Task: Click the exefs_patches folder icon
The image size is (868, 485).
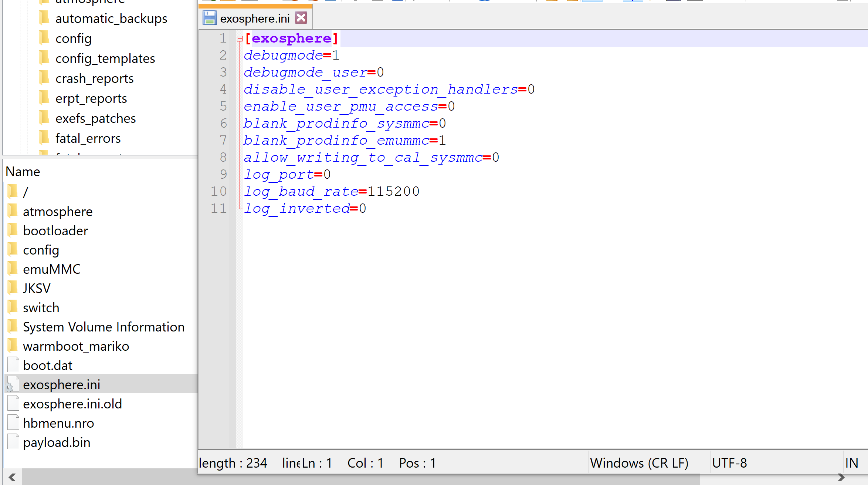Action: (44, 118)
